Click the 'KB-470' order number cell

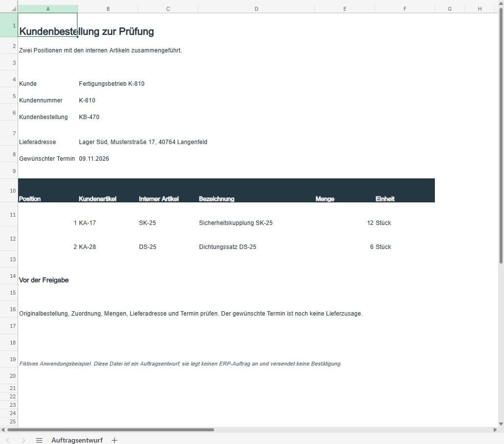coord(89,117)
